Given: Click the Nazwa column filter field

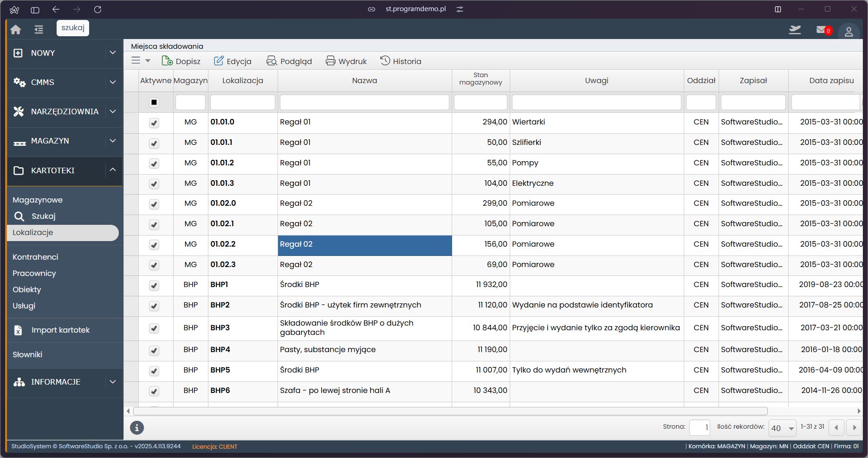Looking at the screenshot, I should pyautogui.click(x=364, y=102).
